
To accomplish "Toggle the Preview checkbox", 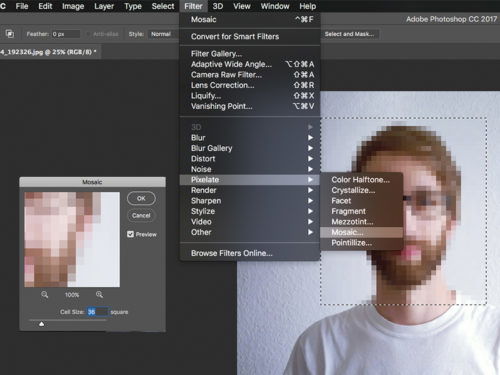I will click(x=130, y=234).
